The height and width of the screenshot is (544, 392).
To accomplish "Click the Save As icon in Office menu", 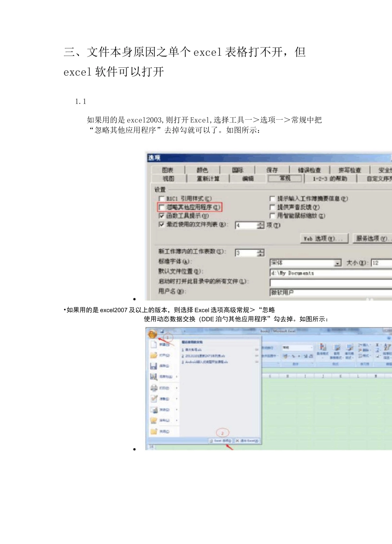I will [x=153, y=376].
